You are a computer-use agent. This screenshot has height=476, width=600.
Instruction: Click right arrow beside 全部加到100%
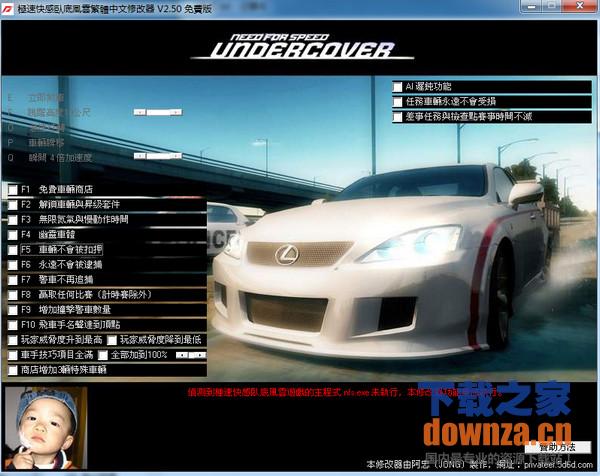tap(200, 355)
